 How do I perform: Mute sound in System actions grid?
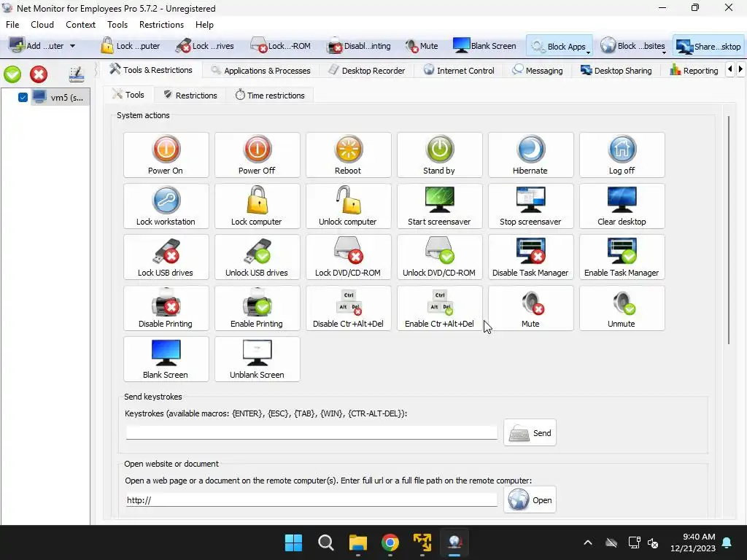pos(531,308)
